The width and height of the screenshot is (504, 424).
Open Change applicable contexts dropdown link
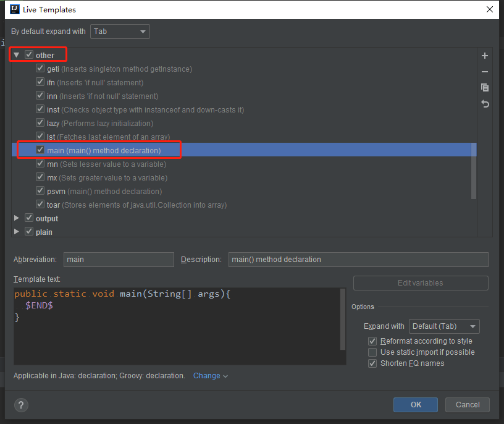click(210, 376)
